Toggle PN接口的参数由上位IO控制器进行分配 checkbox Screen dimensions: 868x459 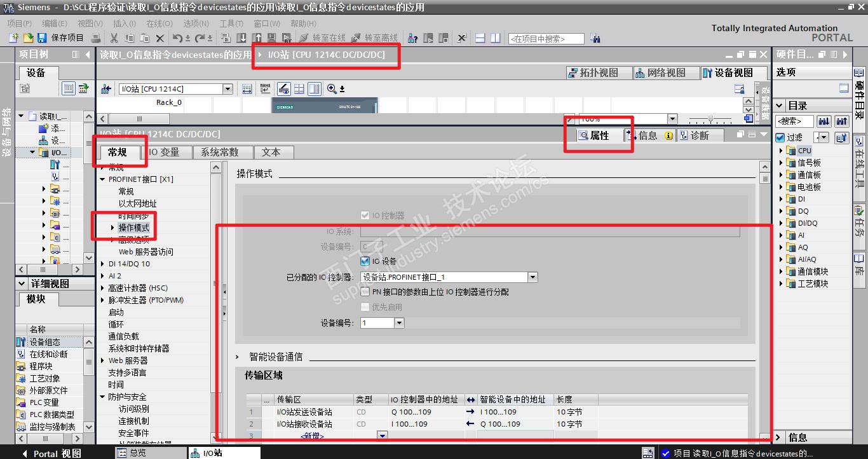coord(365,292)
